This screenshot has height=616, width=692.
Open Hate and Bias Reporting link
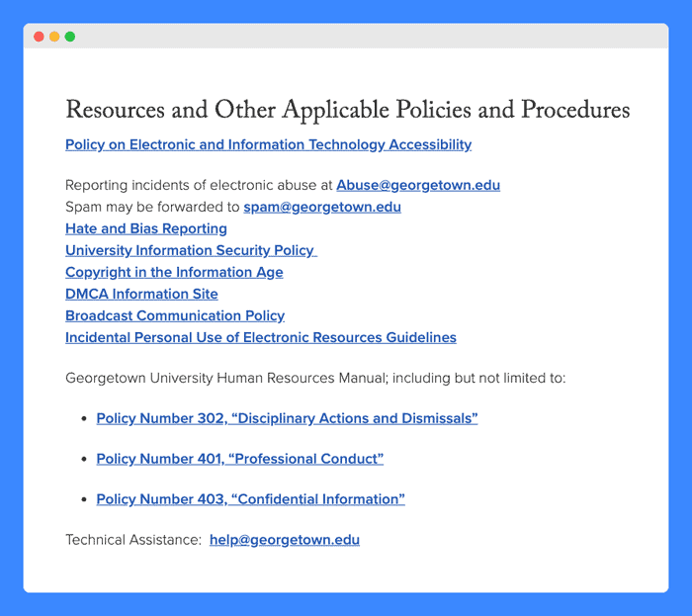coord(146,228)
